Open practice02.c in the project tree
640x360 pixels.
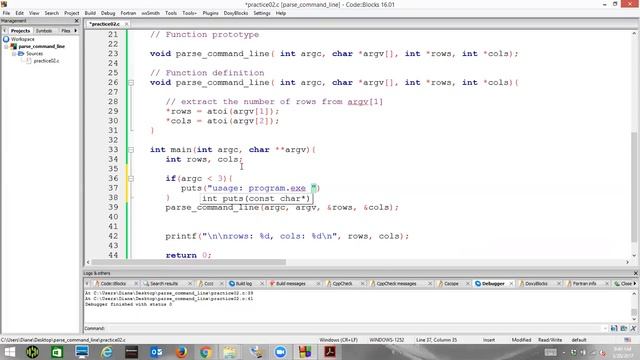tap(46, 61)
